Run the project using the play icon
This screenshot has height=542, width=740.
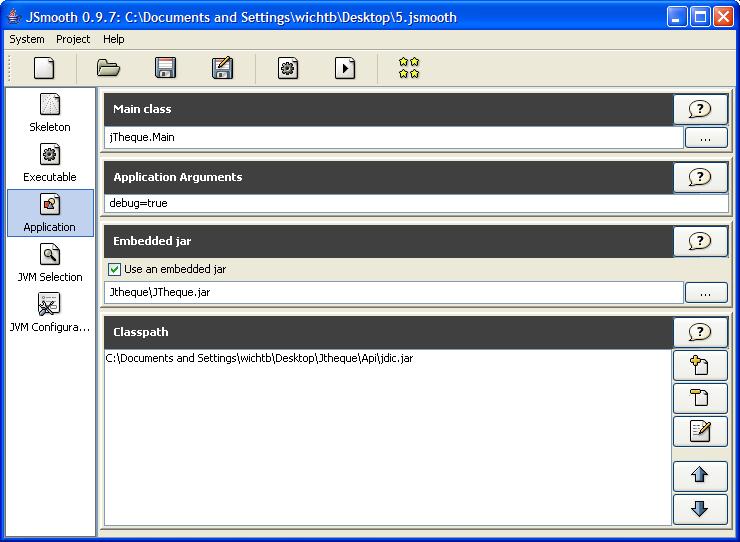coord(345,68)
